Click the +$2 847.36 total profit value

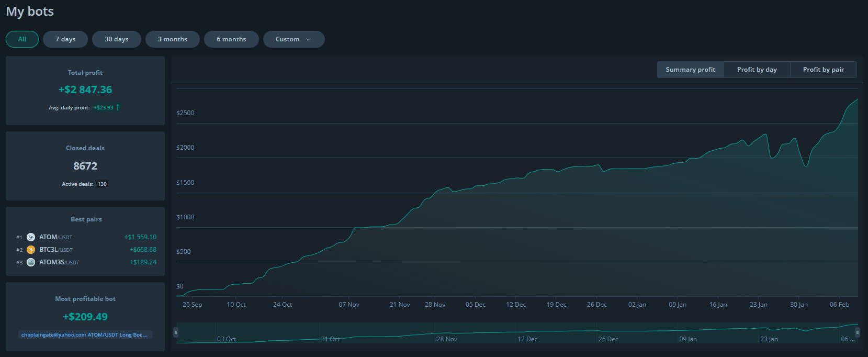85,90
